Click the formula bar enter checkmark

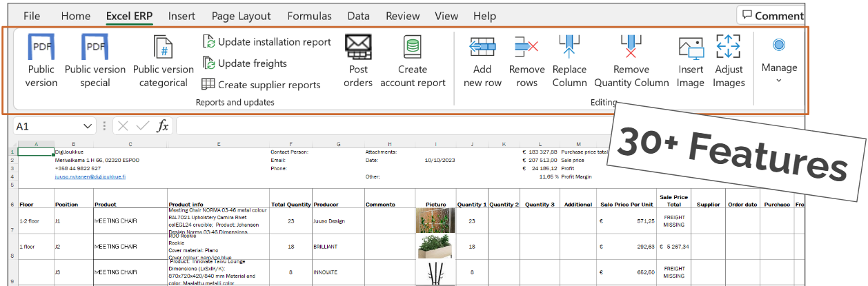click(x=143, y=126)
